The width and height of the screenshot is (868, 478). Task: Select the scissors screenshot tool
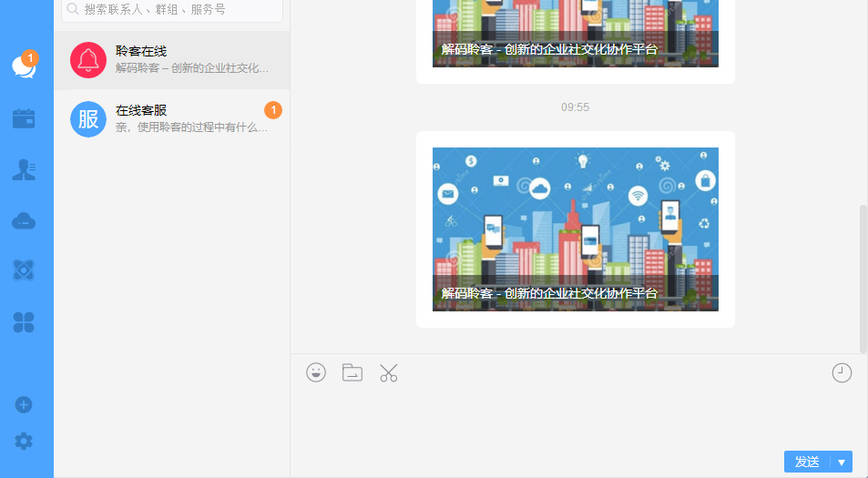[389, 372]
